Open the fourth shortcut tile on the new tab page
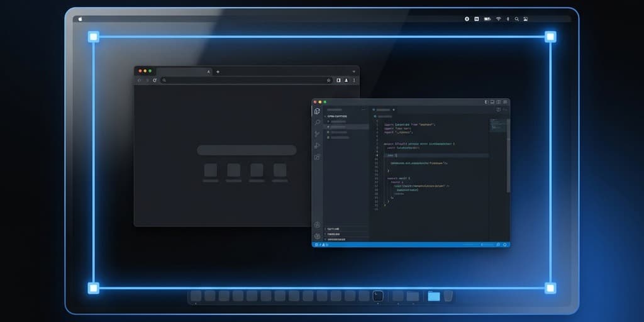644x322 pixels. pos(280,170)
